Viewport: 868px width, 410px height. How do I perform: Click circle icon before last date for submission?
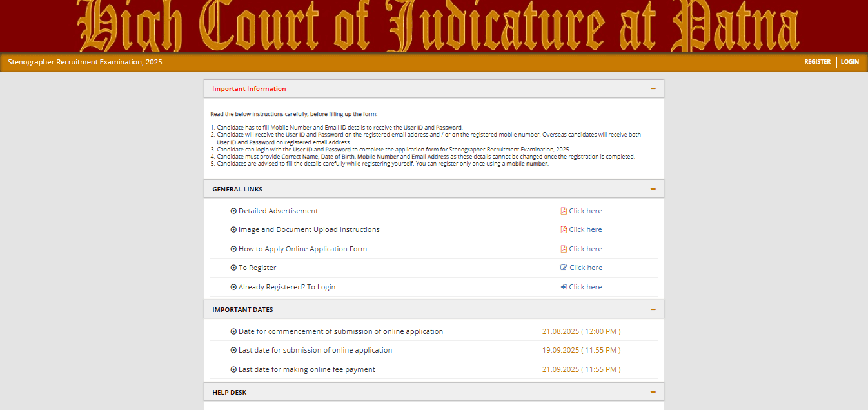coord(233,349)
